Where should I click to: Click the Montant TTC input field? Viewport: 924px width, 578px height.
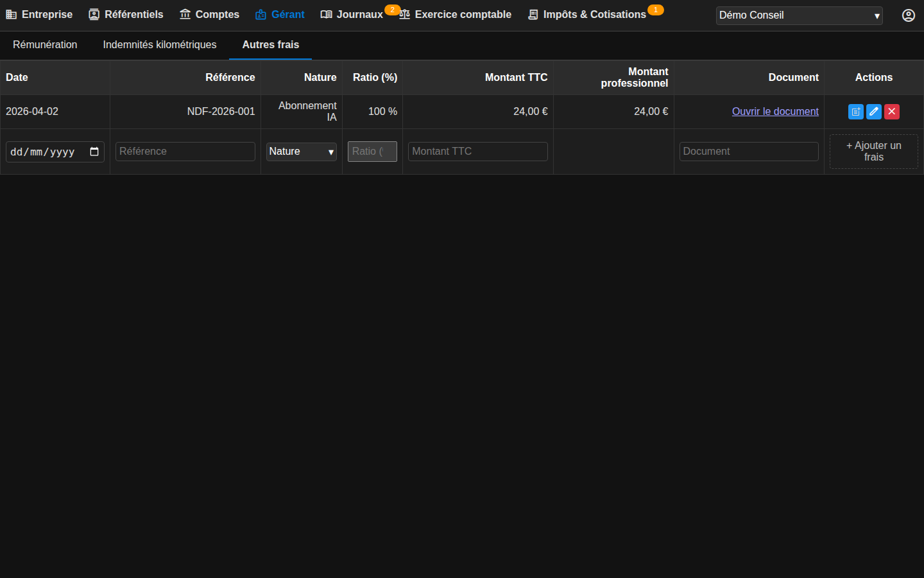[478, 152]
